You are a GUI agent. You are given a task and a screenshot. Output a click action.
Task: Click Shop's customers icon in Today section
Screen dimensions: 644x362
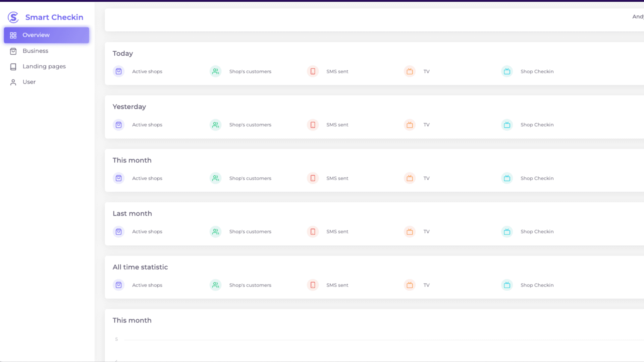pos(216,71)
